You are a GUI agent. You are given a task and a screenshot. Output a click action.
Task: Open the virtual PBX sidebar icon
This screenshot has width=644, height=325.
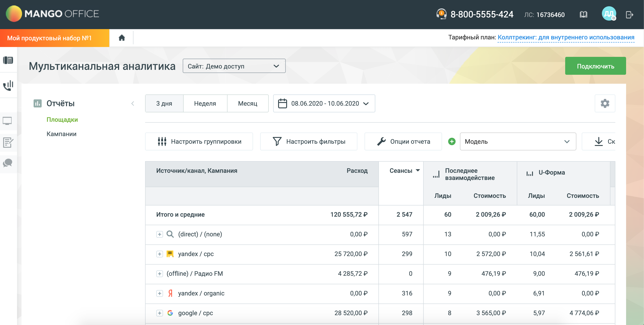click(8, 60)
